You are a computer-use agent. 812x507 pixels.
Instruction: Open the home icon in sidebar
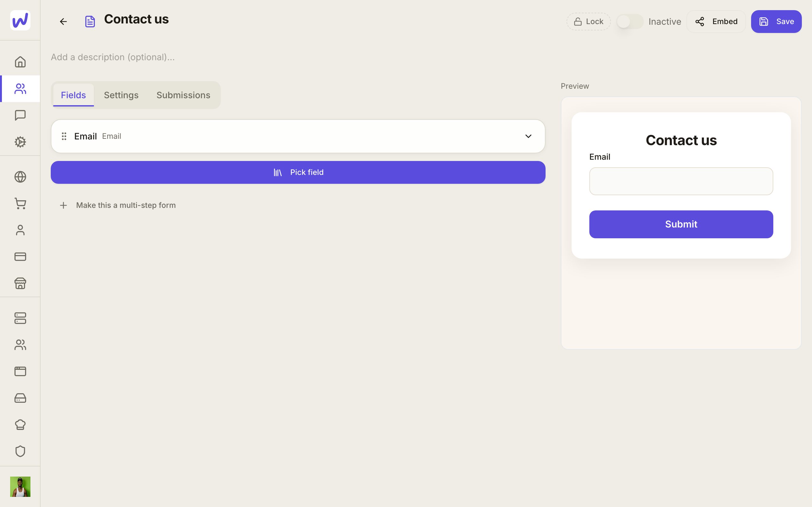[x=20, y=62]
